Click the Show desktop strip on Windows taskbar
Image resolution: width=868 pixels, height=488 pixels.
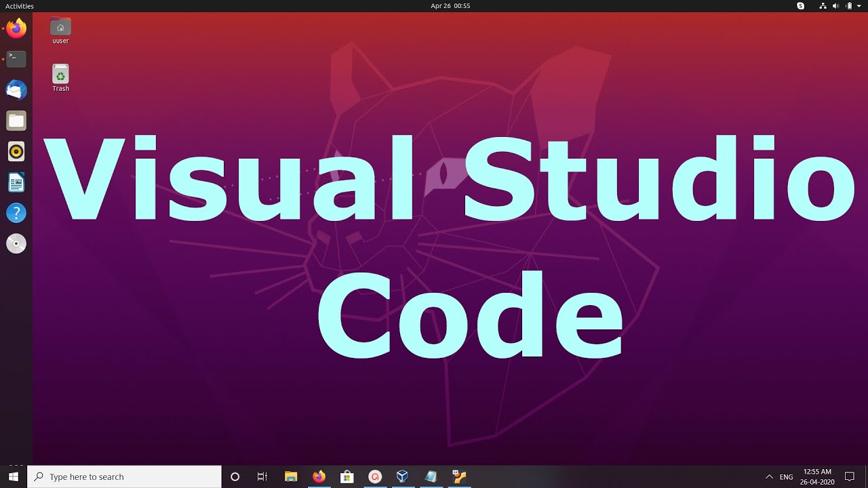coord(867,476)
